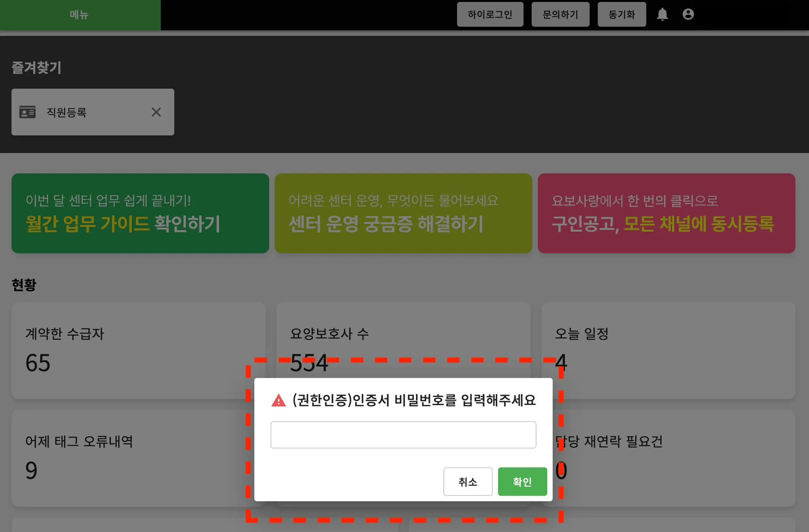Confirm with the green 확인 button
Image resolution: width=809 pixels, height=532 pixels.
click(522, 481)
